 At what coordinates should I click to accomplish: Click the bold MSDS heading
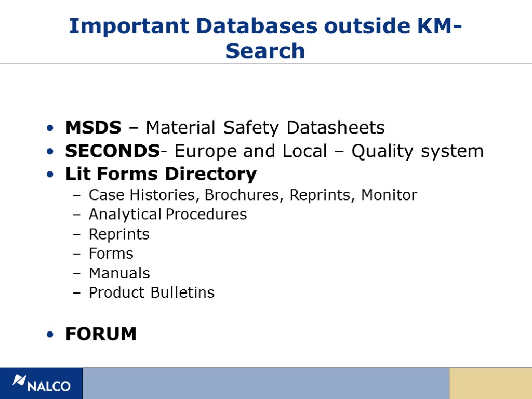94,127
